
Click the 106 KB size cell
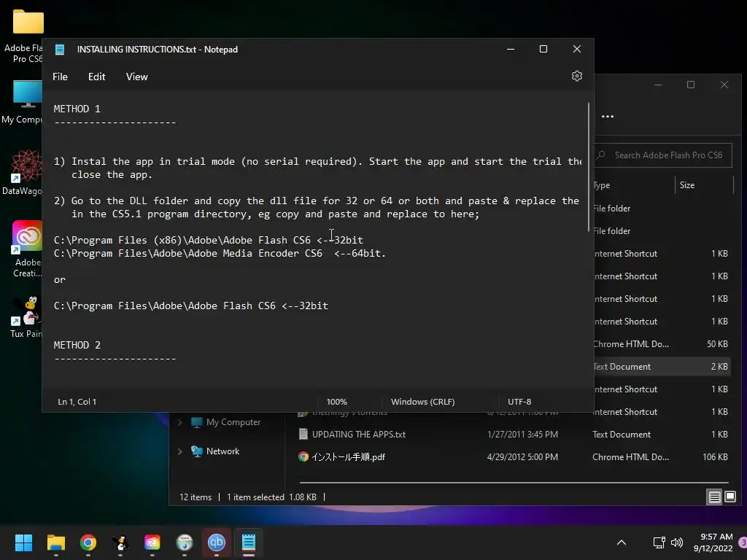click(715, 457)
